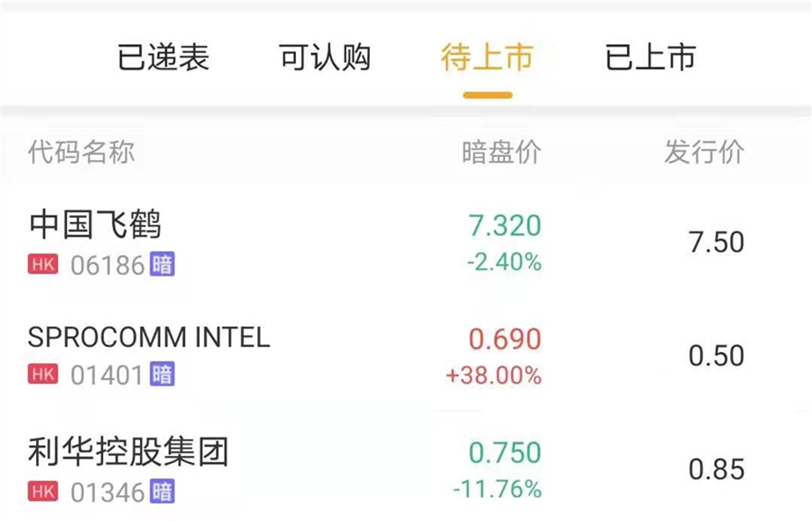The width and height of the screenshot is (812, 522).
Task: Go to the 已上市 tab
Action: 650,58
